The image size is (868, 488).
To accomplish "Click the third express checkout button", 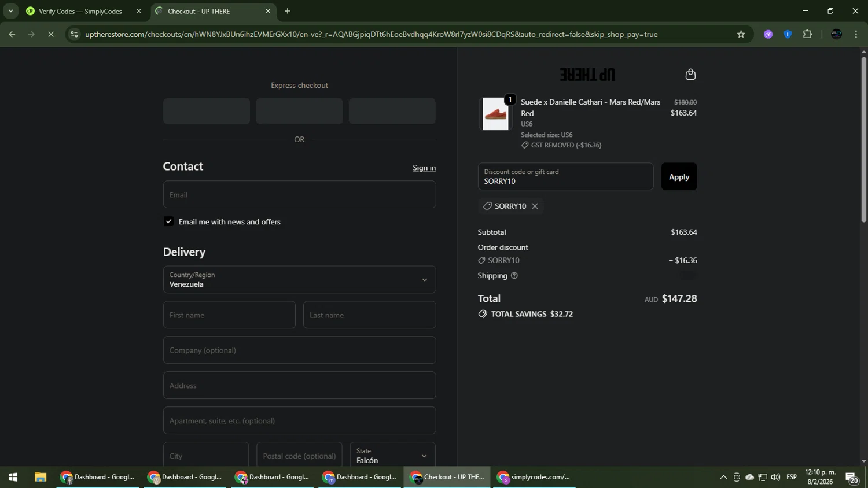I will [x=392, y=111].
